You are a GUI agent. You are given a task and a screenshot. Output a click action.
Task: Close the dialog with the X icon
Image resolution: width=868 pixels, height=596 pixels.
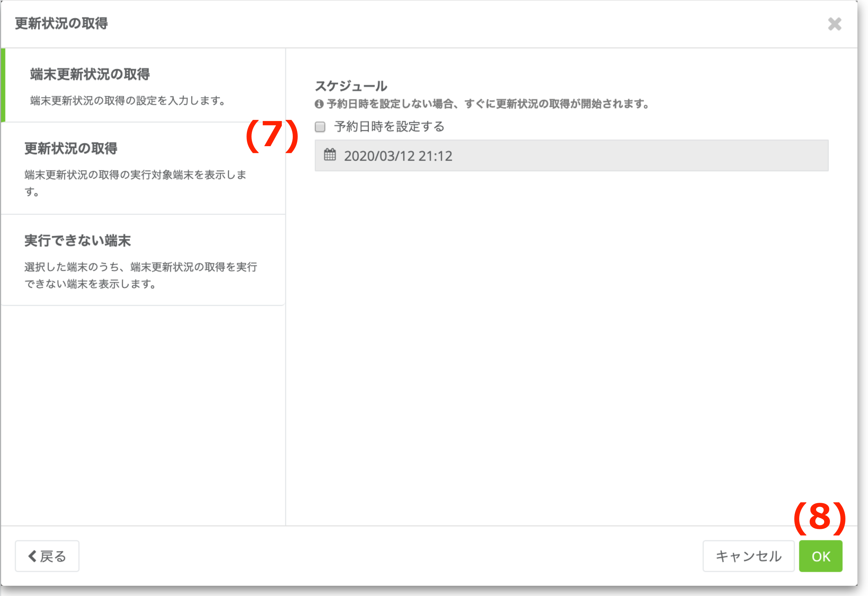(x=834, y=24)
